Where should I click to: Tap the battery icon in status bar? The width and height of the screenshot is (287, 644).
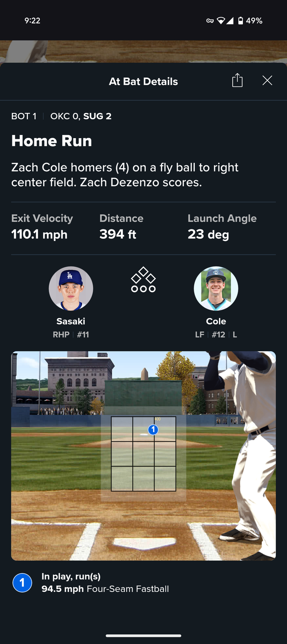tap(240, 21)
